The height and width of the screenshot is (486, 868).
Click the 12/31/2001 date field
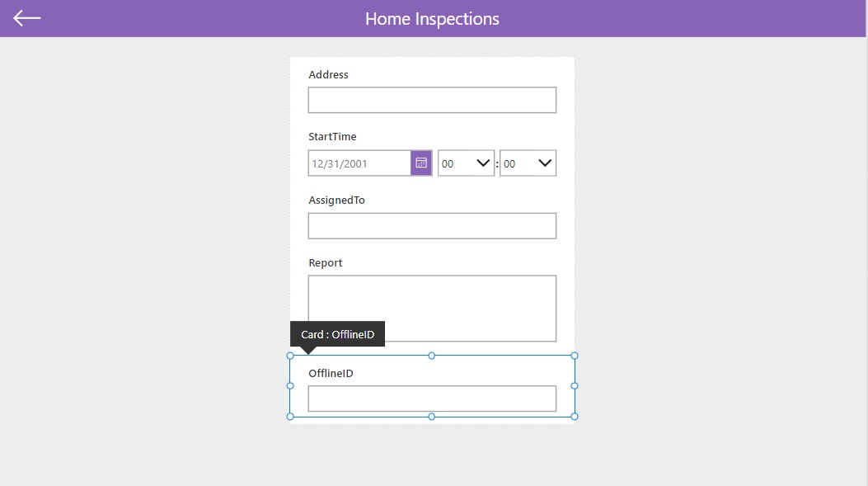[360, 163]
